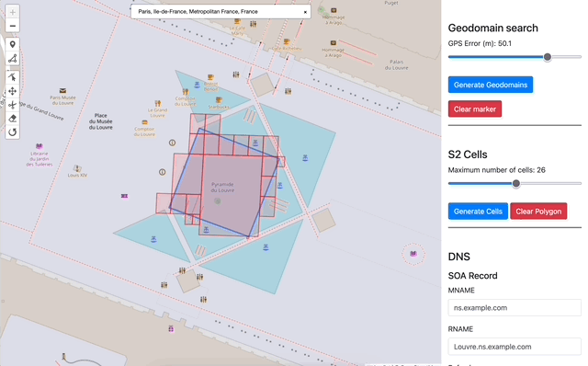Viewport: 588px width, 366px height.
Task: Click the Pyramide du Louvre gray marker dot
Action: click(x=218, y=201)
